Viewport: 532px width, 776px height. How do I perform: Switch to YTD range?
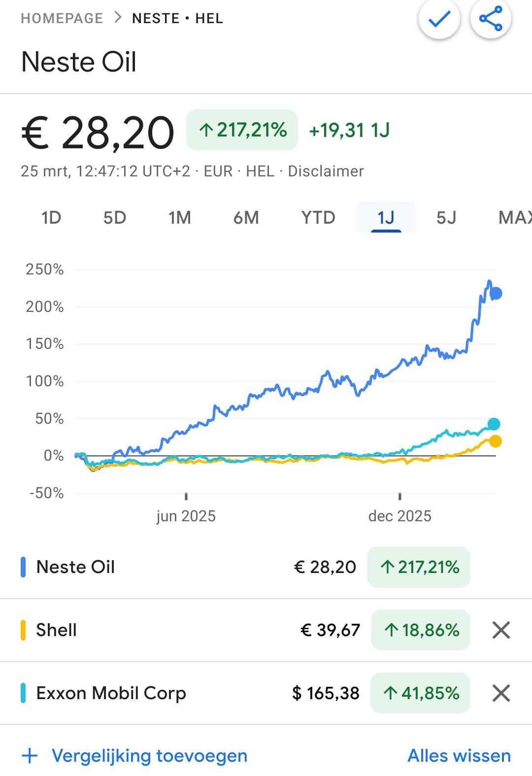(x=318, y=217)
